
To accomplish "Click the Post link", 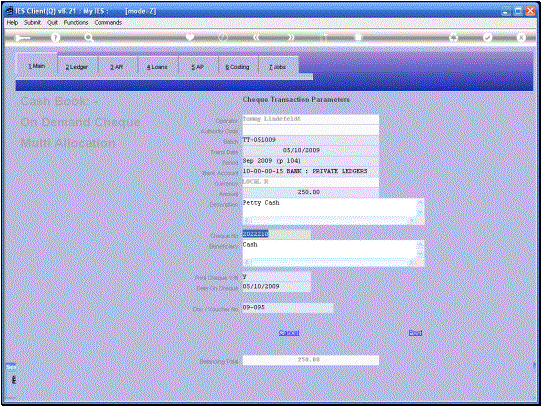I will coord(415,333).
